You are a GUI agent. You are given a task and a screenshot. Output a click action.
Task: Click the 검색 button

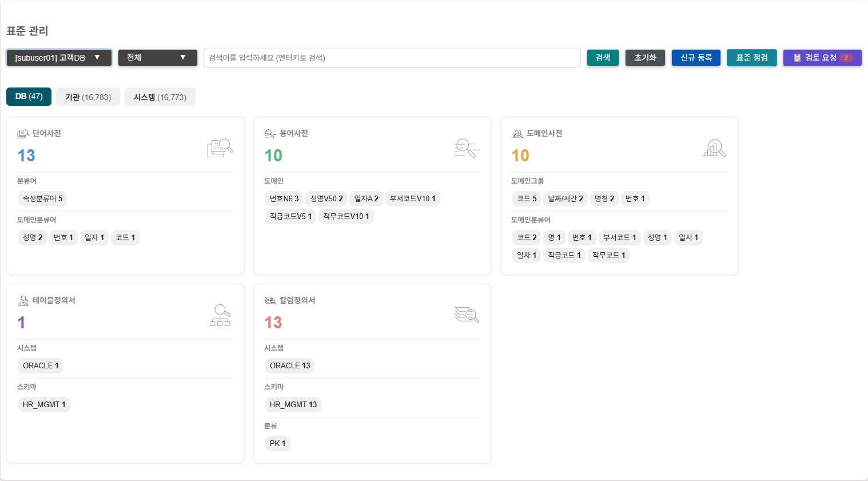(603, 58)
